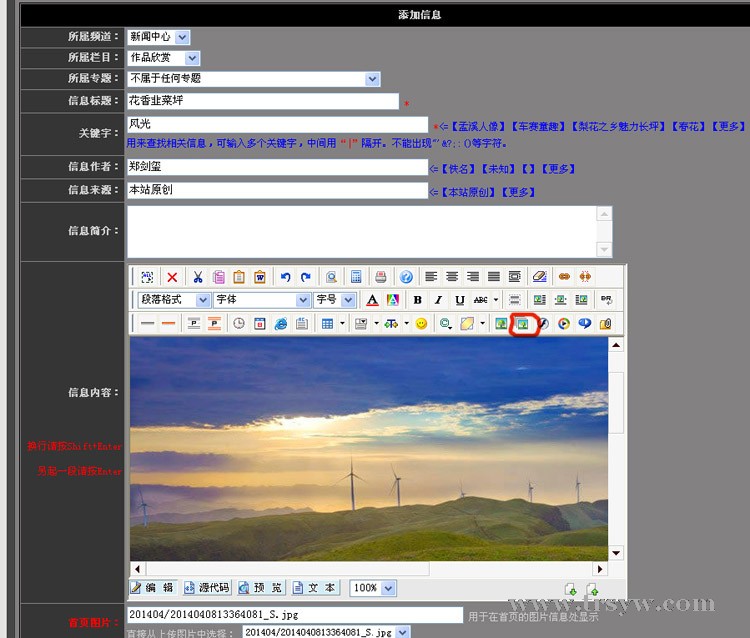Toggle Bold formatting
The width and height of the screenshot is (750, 638).
417,300
